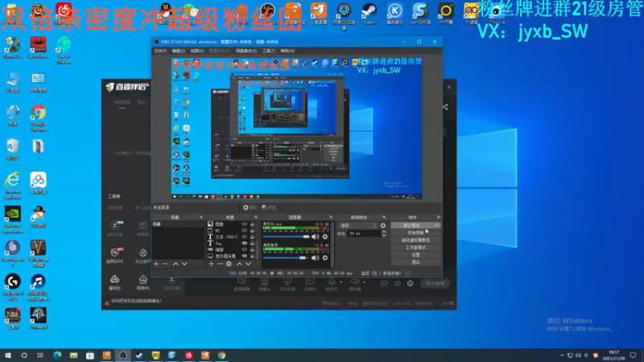The height and width of the screenshot is (362, 644).
Task: Toggle visibility of 图像 source
Action: (x=245, y=224)
